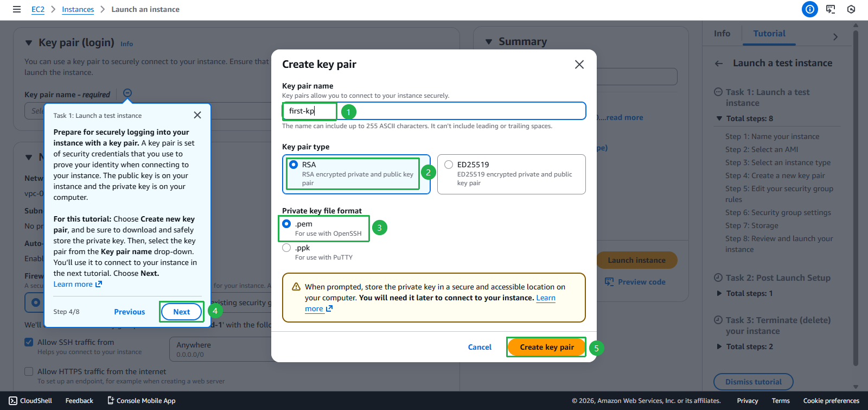Close the Create key pair dialog
868x410 pixels.
point(579,65)
